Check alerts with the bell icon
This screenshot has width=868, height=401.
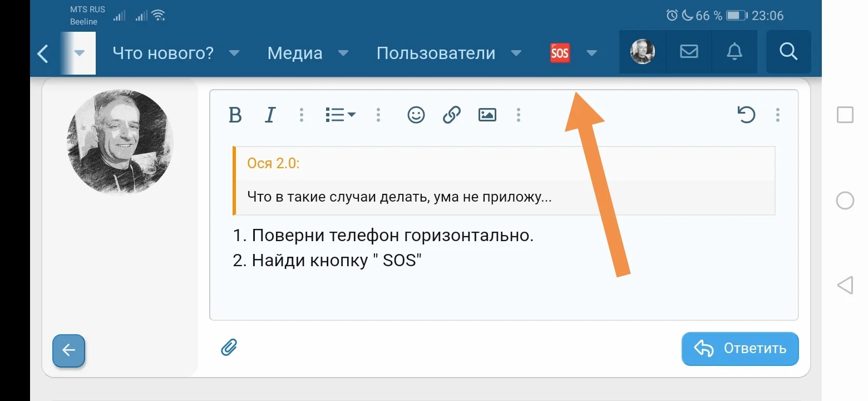click(x=734, y=52)
